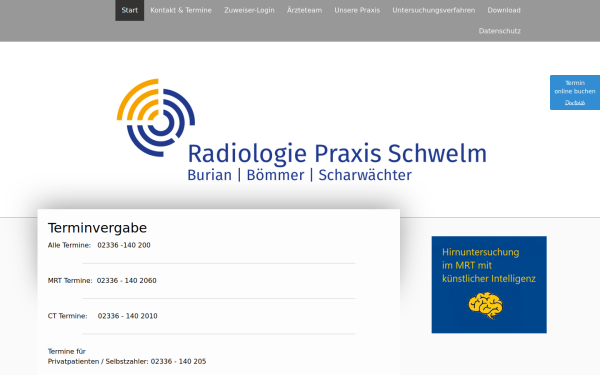Open Untersuchungsverfahren menu item
This screenshot has height=375, width=600.
pos(434,10)
